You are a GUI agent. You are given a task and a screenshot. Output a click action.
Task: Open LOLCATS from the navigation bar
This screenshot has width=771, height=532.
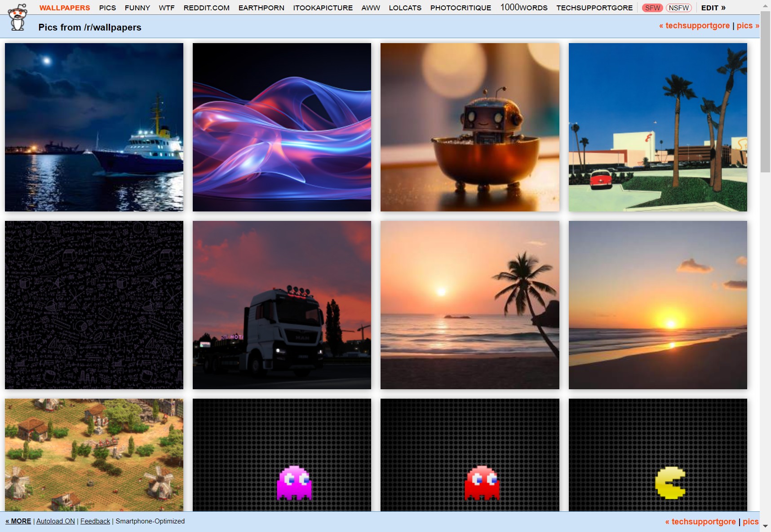click(405, 8)
